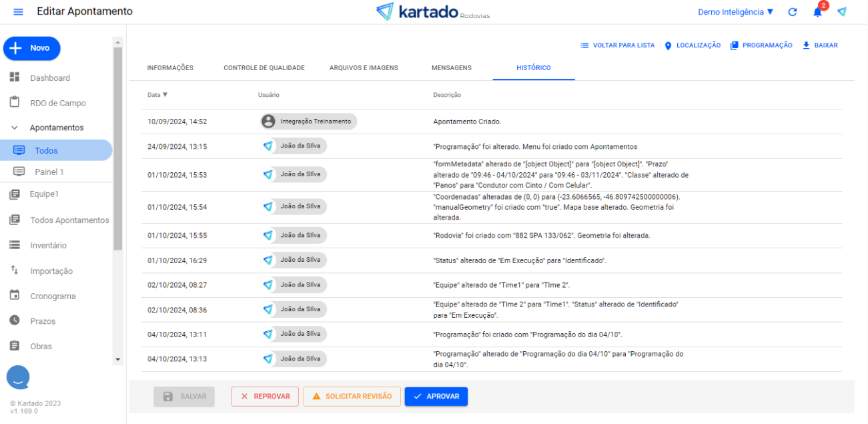868x424 pixels.
Task: Go to Cronograma calendar item
Action: (x=52, y=296)
